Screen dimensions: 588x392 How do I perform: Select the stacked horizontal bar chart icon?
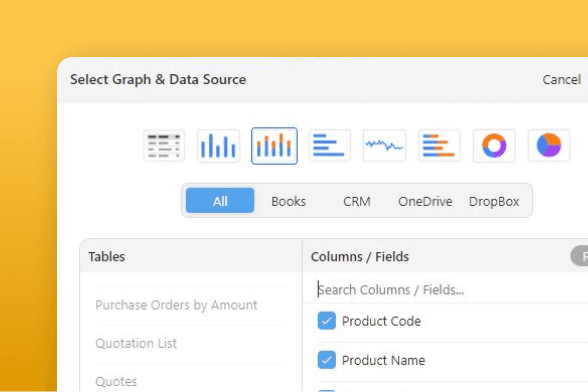click(x=439, y=146)
